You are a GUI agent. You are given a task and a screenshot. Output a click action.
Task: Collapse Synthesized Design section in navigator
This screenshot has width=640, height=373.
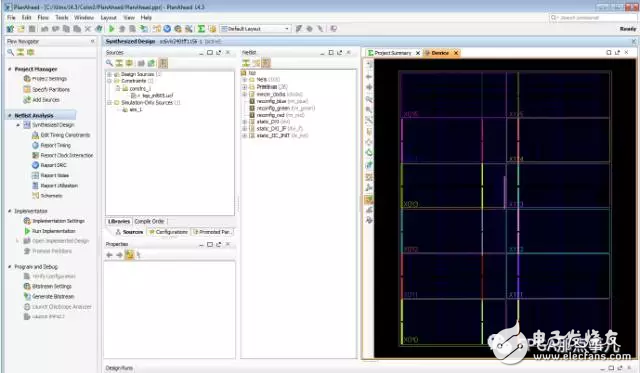coord(18,125)
